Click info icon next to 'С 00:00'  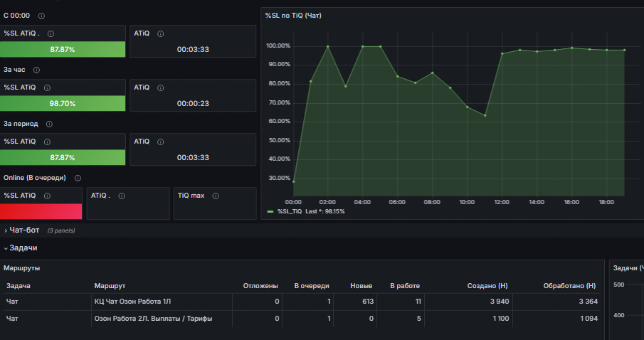pyautogui.click(x=41, y=16)
